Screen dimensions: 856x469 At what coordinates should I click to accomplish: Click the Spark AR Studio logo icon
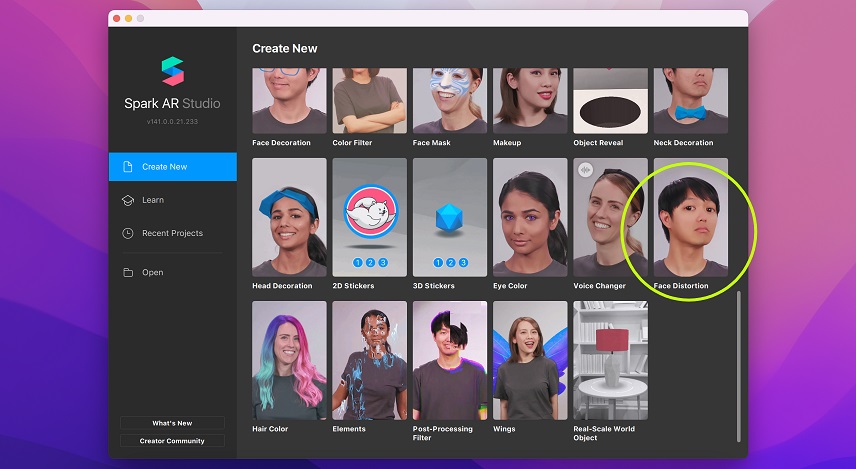(173, 71)
